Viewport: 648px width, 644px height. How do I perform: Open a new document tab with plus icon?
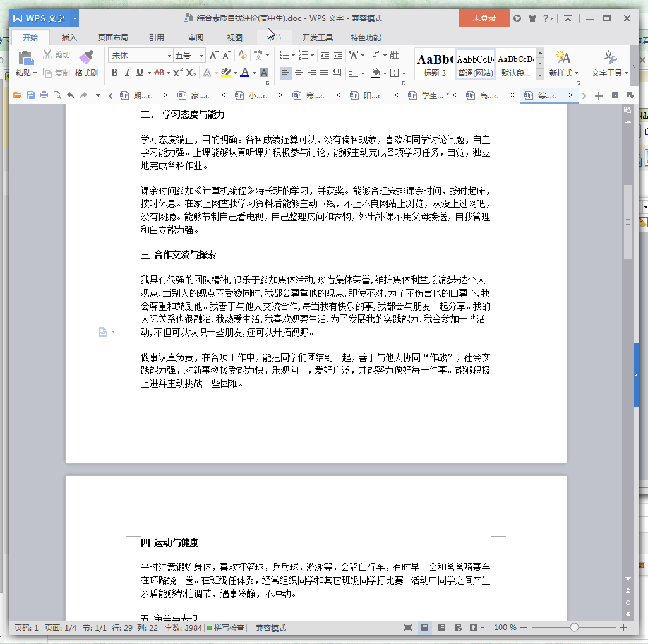pyautogui.click(x=598, y=96)
